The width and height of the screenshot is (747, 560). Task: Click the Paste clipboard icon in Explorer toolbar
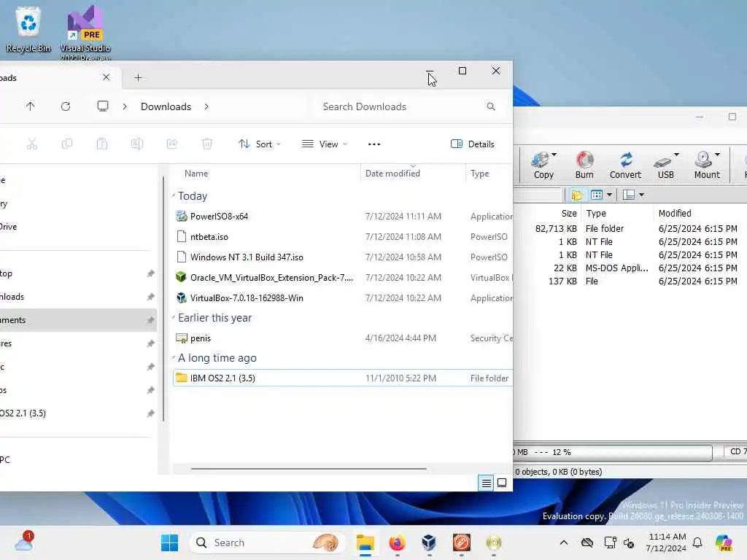point(102,144)
